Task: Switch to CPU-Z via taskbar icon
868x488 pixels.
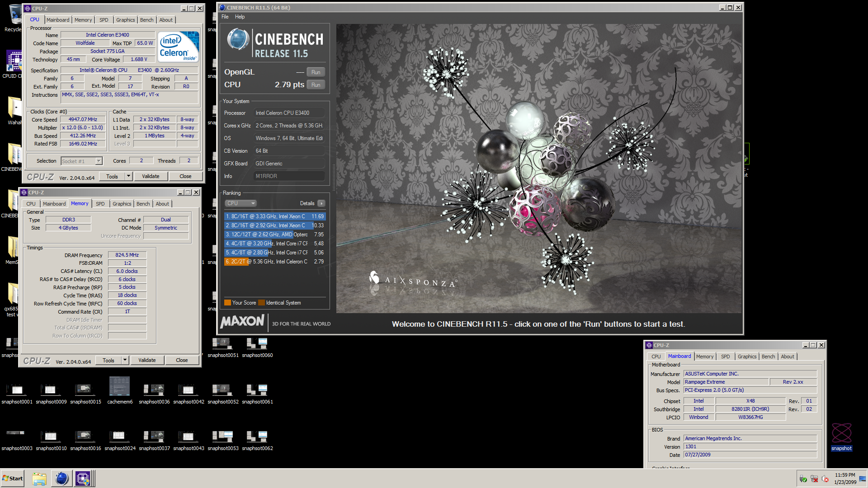Action: 83,479
